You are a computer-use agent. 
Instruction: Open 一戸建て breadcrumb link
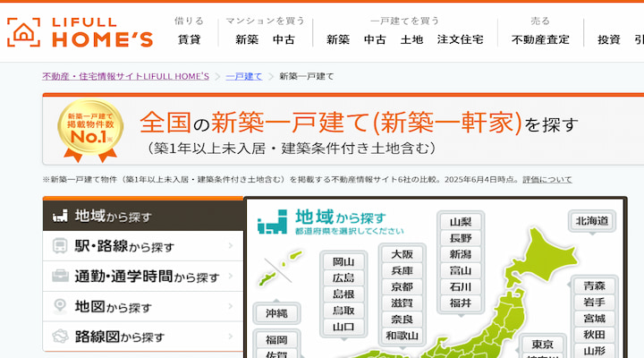tap(244, 76)
